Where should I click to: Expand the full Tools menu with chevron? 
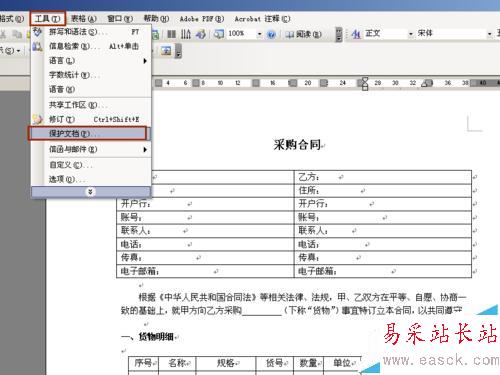(x=90, y=192)
